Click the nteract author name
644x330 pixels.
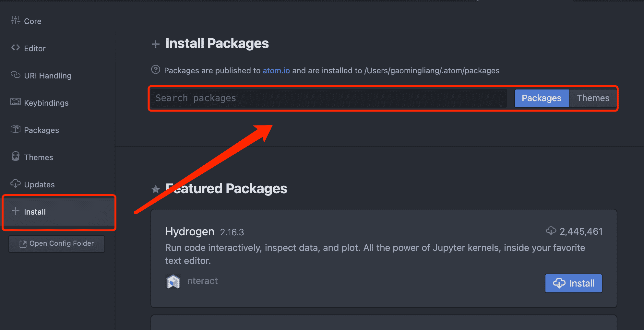pyautogui.click(x=202, y=281)
